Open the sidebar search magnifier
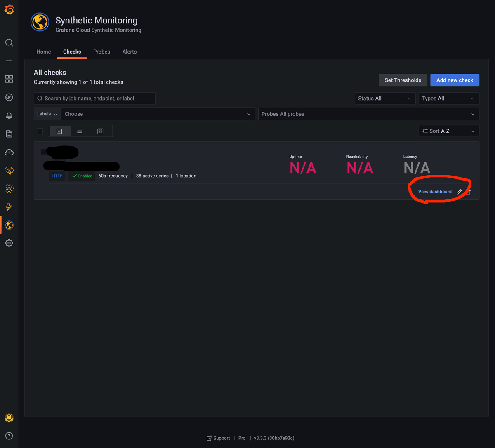 (9, 42)
